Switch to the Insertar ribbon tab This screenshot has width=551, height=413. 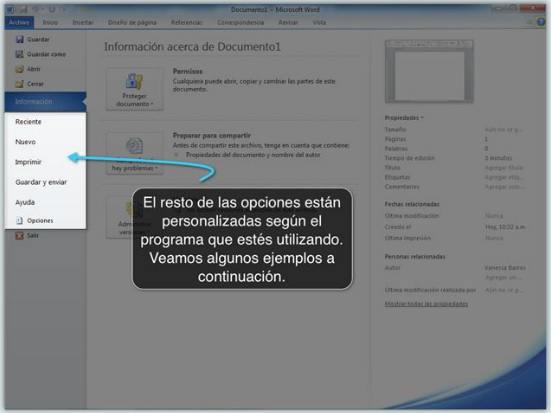click(83, 22)
